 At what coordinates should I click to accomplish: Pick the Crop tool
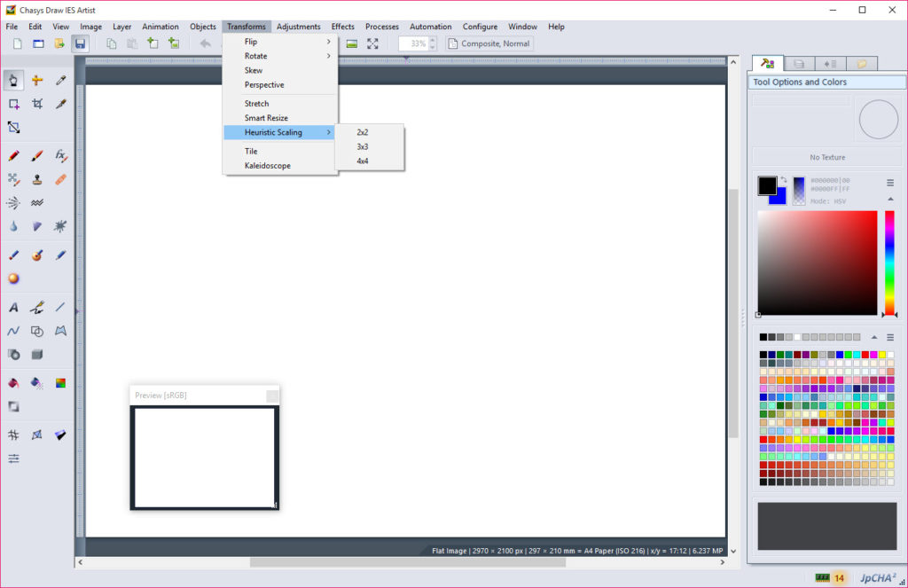(x=37, y=104)
